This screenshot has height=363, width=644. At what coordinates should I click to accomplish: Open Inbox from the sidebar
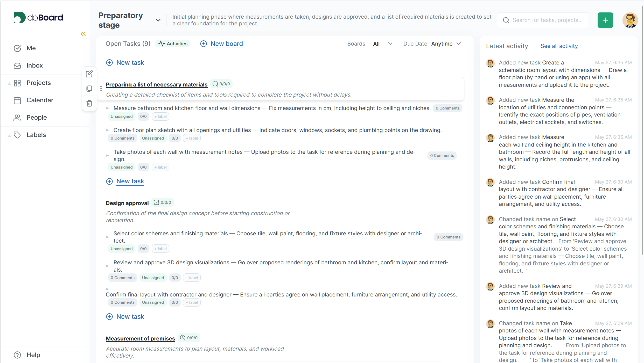34,65
